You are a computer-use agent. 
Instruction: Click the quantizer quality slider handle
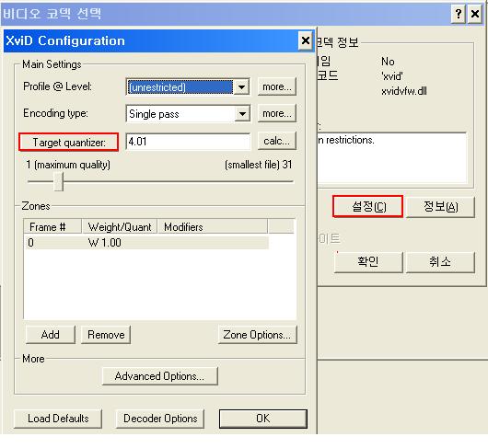click(59, 181)
